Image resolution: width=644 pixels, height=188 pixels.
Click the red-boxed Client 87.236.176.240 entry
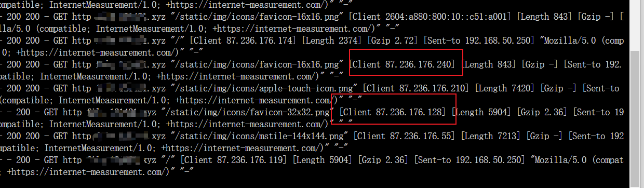tap(403, 64)
